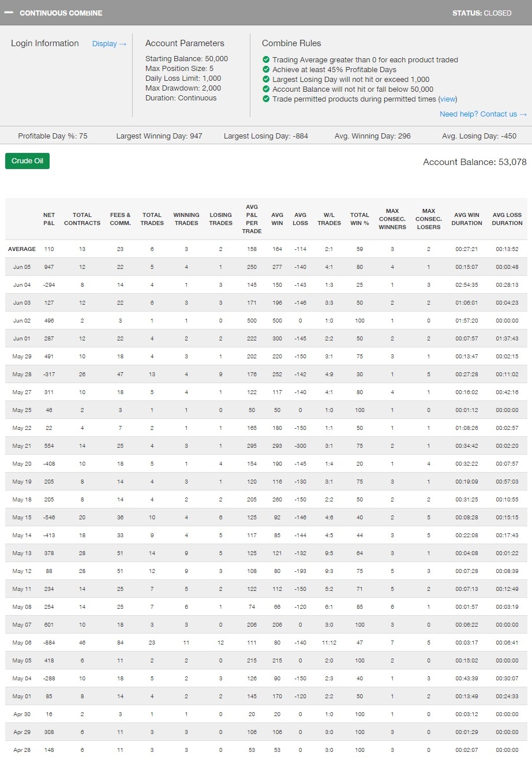532x760 pixels.
Task: Click Need help? Contact us link
Action: click(x=483, y=114)
